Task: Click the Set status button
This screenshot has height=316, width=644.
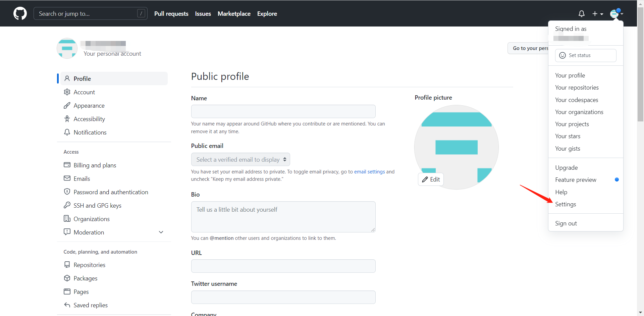Action: (586, 55)
